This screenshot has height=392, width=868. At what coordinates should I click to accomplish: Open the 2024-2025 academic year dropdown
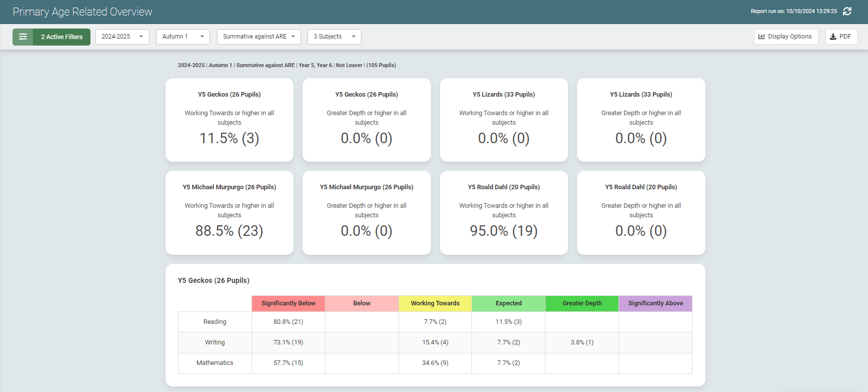tap(122, 37)
